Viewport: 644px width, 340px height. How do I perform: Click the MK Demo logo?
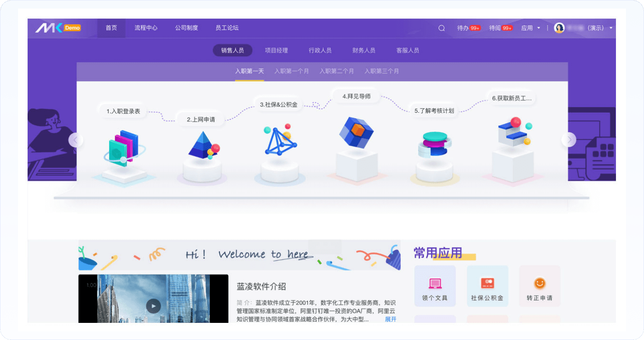point(58,28)
